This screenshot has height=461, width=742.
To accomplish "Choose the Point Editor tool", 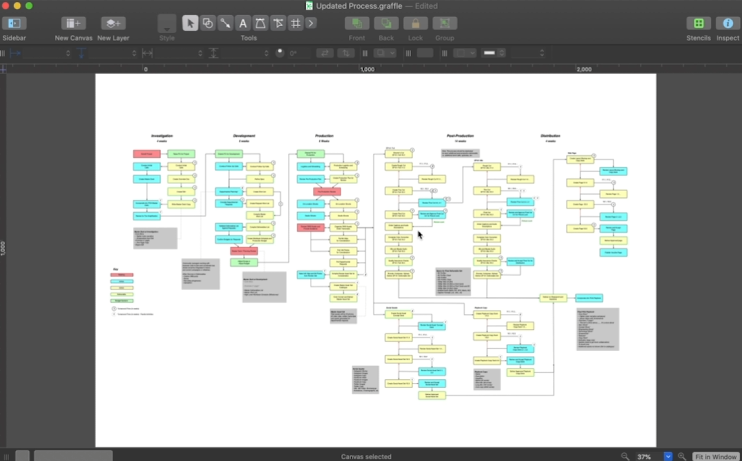I will (x=278, y=23).
